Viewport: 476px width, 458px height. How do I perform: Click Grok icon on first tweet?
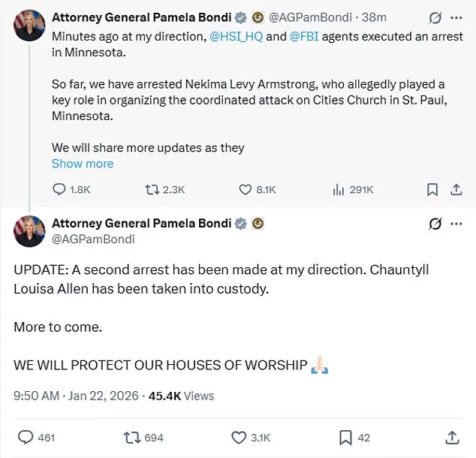(433, 17)
